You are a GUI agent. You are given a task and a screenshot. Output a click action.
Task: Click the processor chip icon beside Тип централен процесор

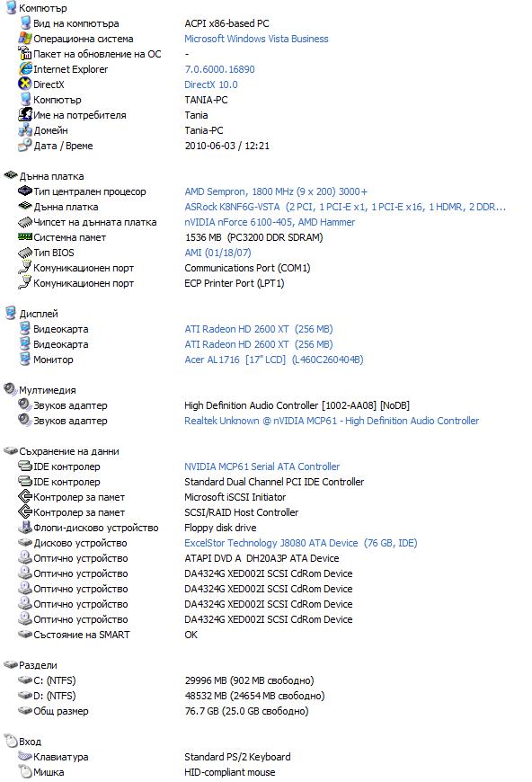[25, 191]
